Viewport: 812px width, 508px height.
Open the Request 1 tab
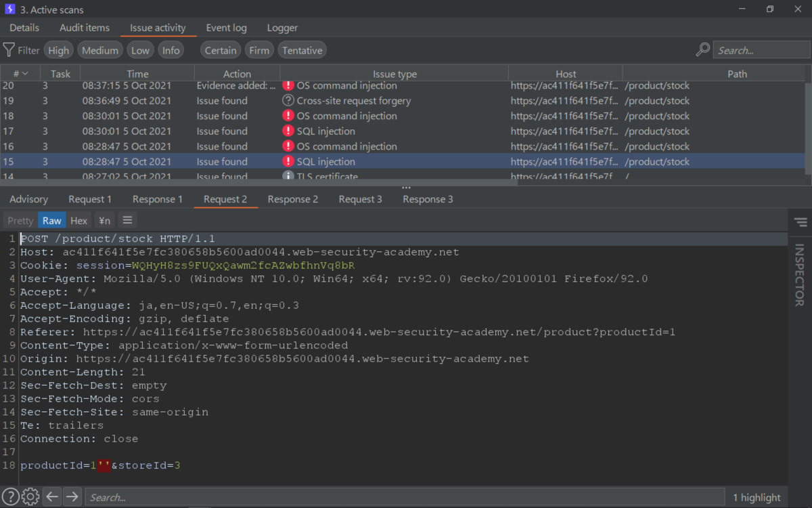click(90, 199)
